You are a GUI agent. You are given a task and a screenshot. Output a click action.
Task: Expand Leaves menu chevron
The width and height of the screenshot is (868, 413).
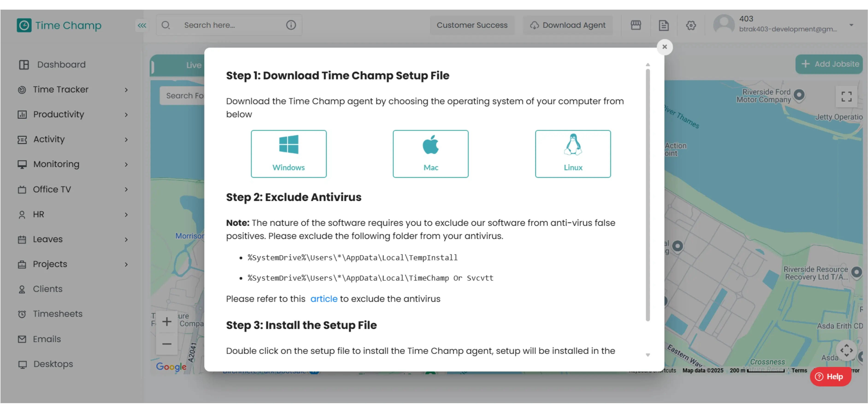click(x=126, y=240)
